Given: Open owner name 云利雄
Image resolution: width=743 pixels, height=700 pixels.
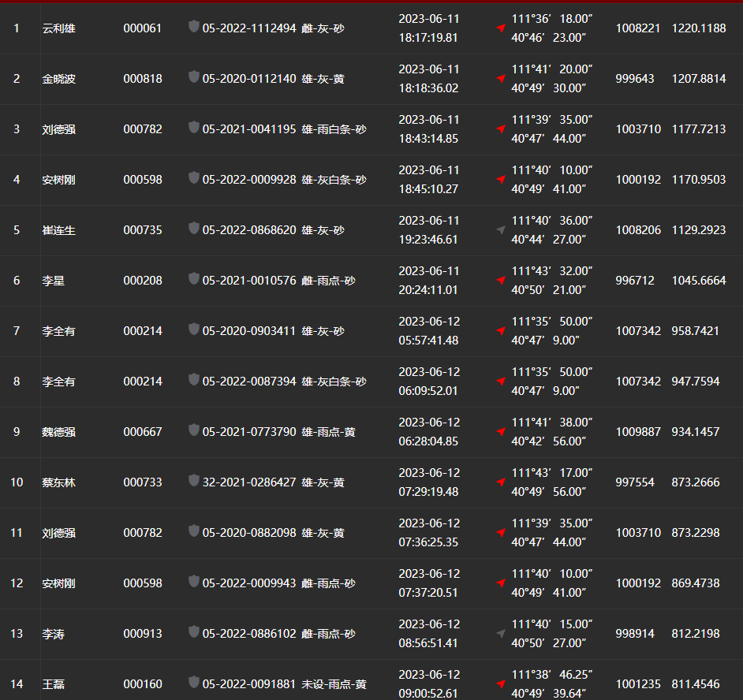Looking at the screenshot, I should tap(59, 28).
